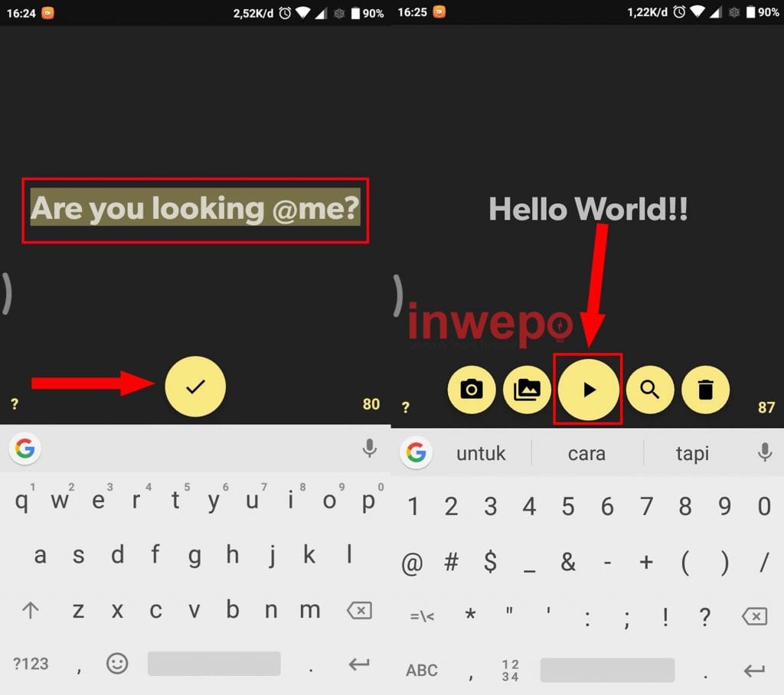Screen dimensions: 784x695
Task: Tap the question mark key on keyboard
Action: [x=705, y=616]
